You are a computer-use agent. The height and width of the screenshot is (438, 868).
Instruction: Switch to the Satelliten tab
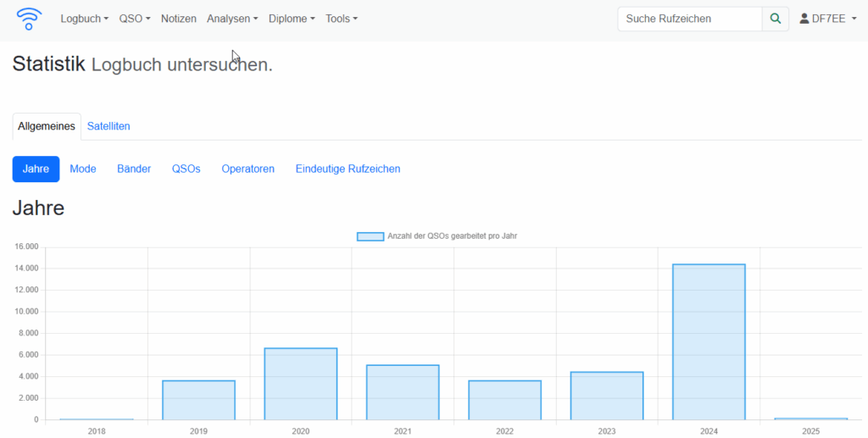[x=108, y=126]
